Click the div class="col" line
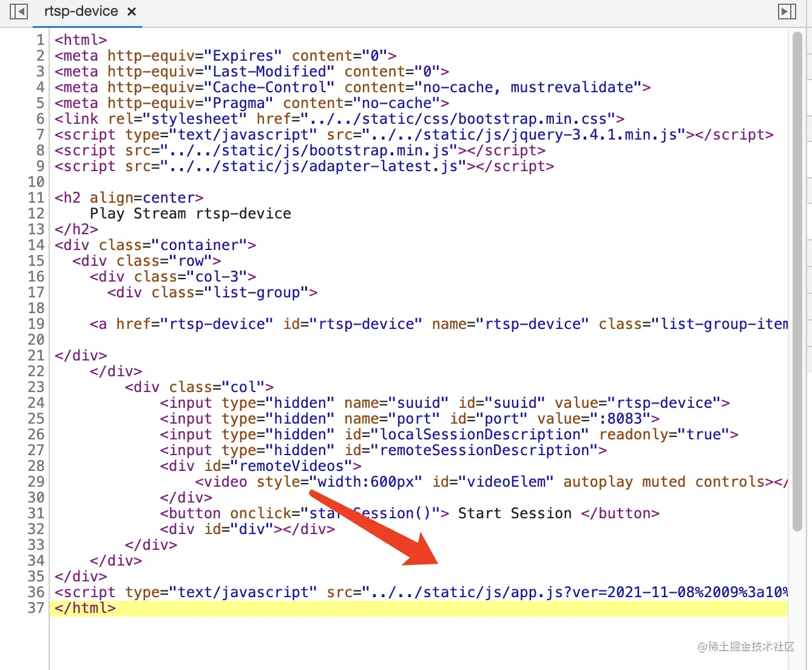This screenshot has width=812, height=670. (199, 387)
